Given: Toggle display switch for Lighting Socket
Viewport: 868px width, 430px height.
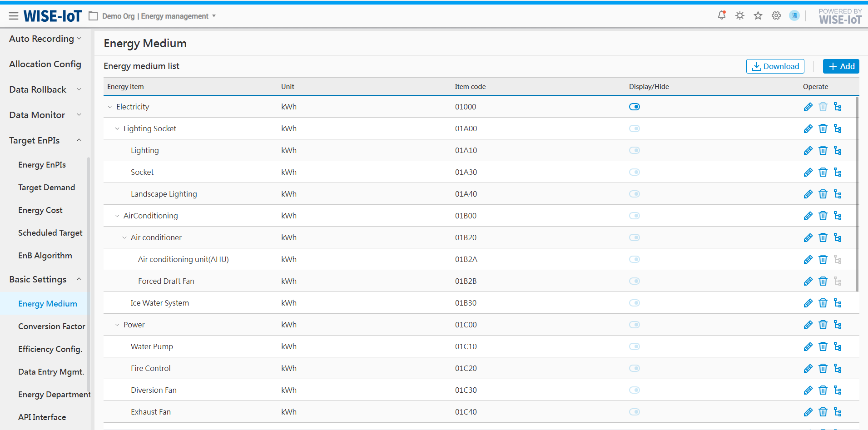Looking at the screenshot, I should [x=634, y=129].
